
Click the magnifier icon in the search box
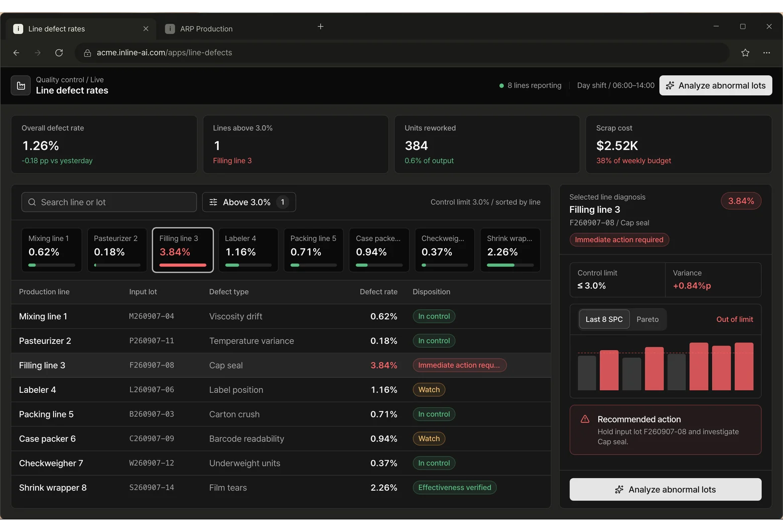pos(32,202)
